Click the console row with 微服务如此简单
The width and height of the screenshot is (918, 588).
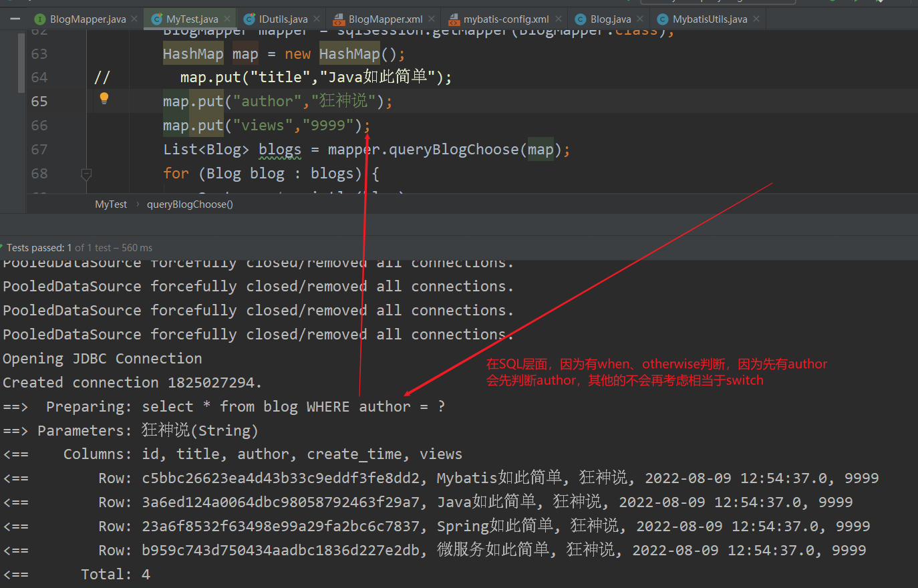[x=434, y=551]
